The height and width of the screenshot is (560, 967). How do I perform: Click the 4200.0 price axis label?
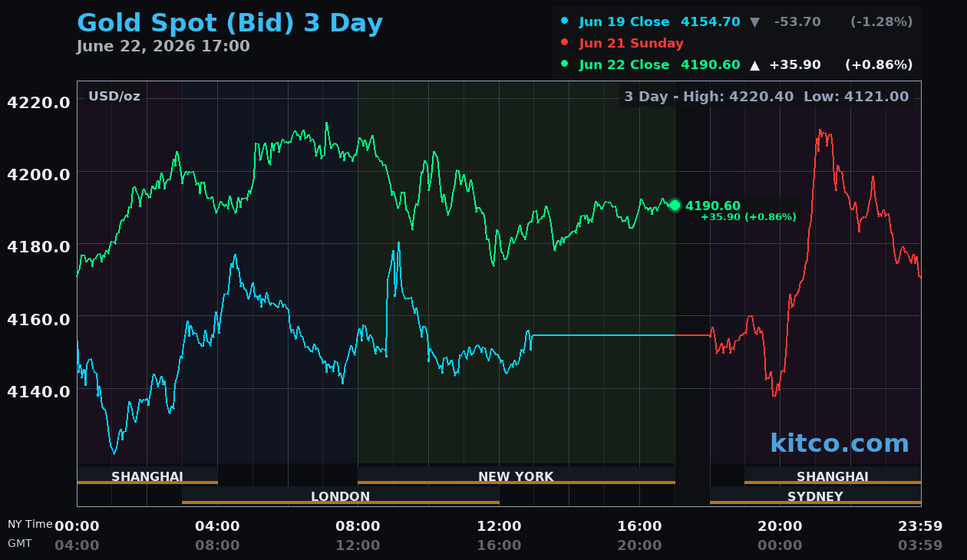38,174
